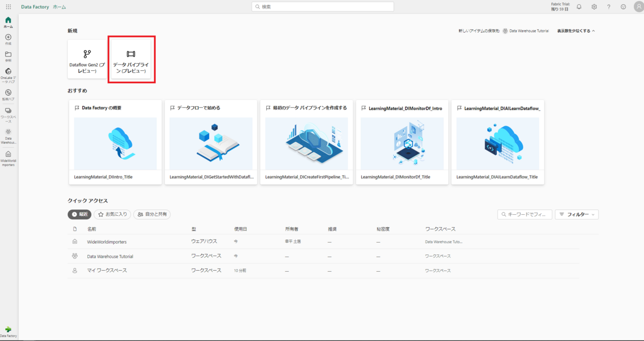Image resolution: width=644 pixels, height=341 pixels.
Task: Open WideWorldImporters sidebar shortcut
Action: 8,158
